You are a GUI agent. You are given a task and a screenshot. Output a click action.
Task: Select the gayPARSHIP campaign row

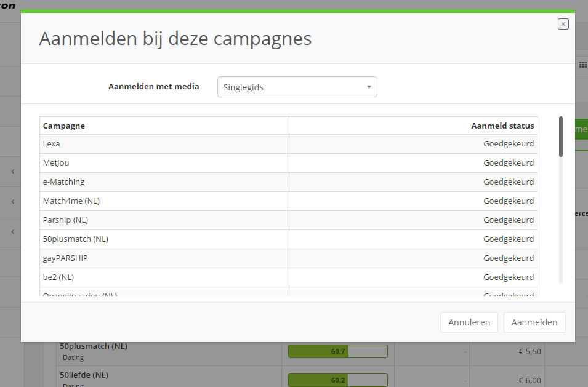click(288, 258)
